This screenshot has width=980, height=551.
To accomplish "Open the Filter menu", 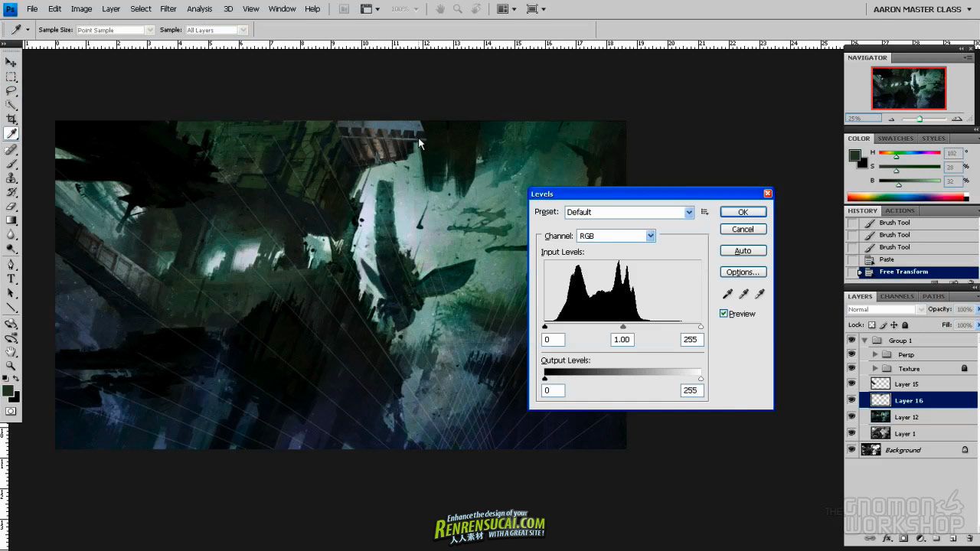I will [168, 9].
